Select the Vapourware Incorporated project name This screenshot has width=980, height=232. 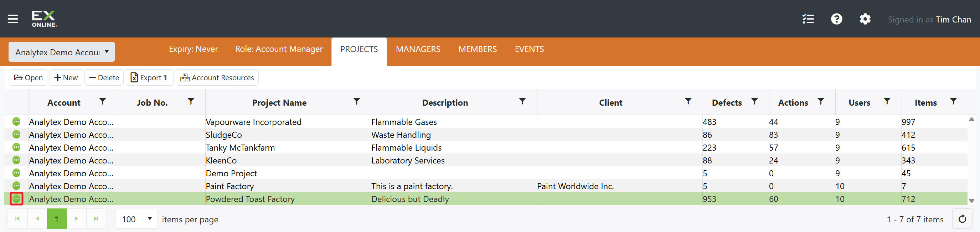tap(253, 122)
